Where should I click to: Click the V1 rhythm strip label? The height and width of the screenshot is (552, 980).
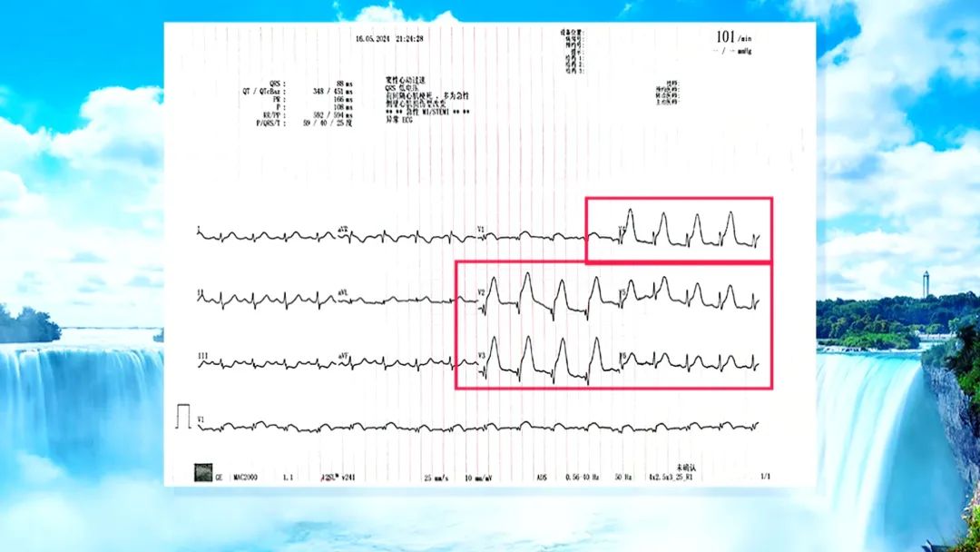tap(201, 419)
